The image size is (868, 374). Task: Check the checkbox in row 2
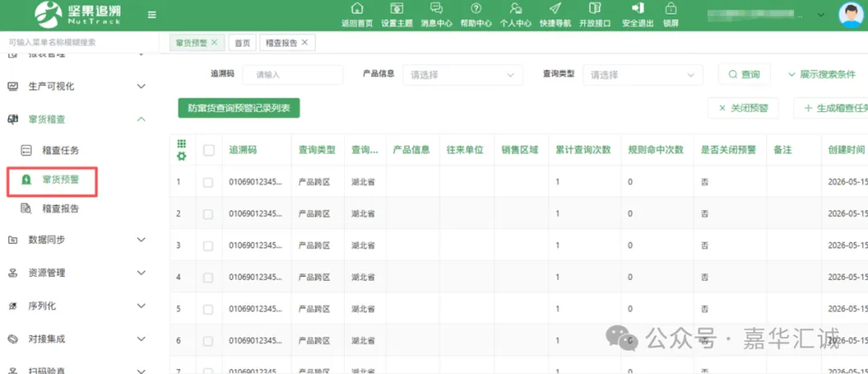[x=208, y=213]
